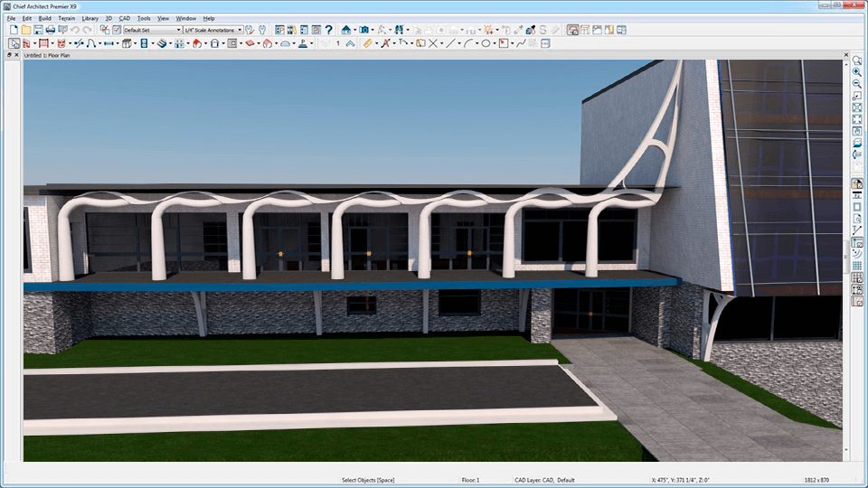Viewport: 868px width, 488px height.
Task: Open the Help menu
Action: tap(209, 18)
